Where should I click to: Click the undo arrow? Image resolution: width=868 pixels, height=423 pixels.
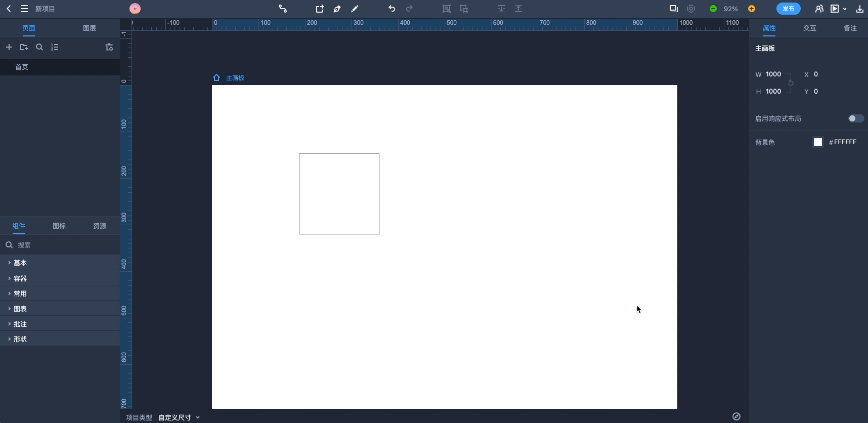[x=392, y=9]
